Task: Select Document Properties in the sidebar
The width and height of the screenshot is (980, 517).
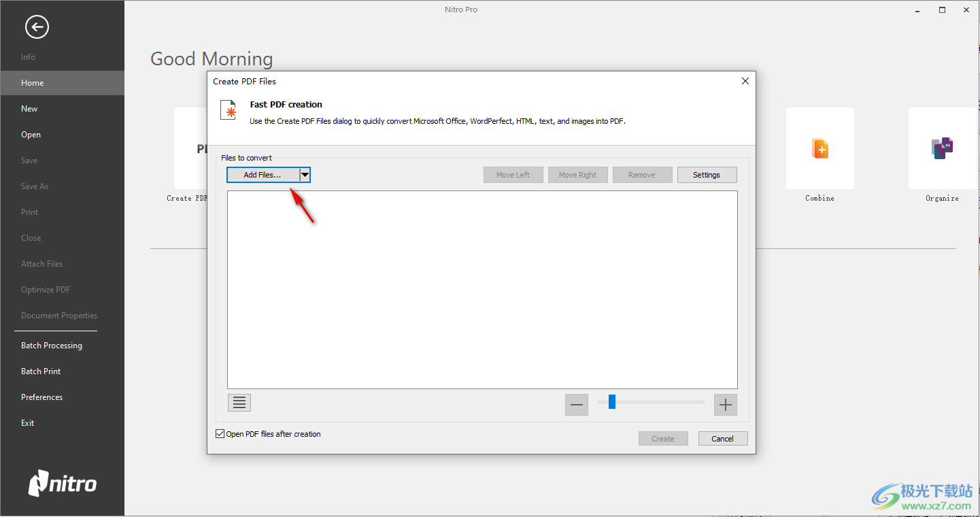Action: pyautogui.click(x=59, y=316)
